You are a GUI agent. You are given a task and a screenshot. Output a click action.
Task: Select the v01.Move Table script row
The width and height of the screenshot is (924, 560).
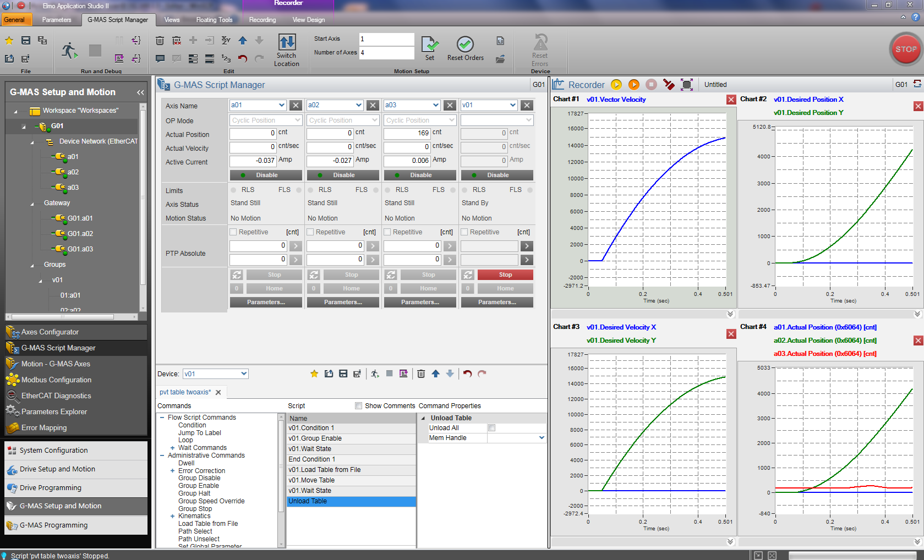(351, 480)
